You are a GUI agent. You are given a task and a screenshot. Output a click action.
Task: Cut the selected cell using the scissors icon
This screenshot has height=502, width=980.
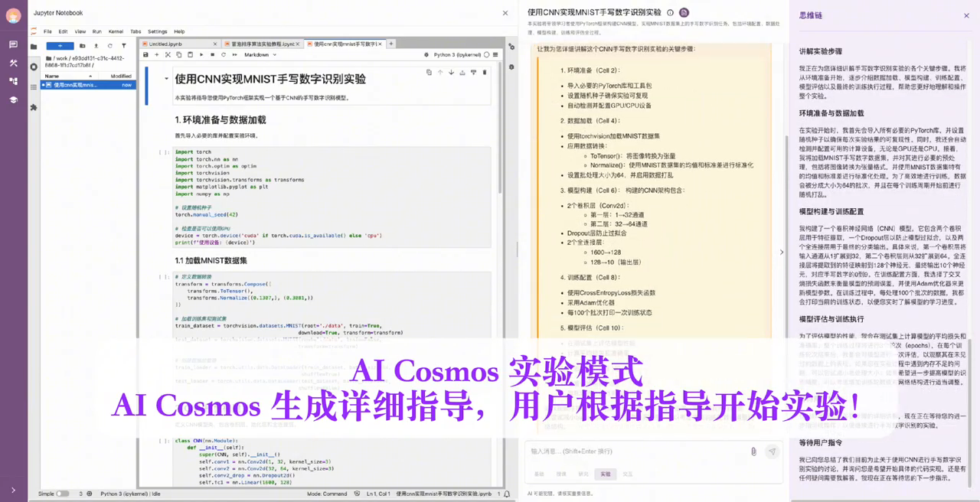tap(168, 55)
